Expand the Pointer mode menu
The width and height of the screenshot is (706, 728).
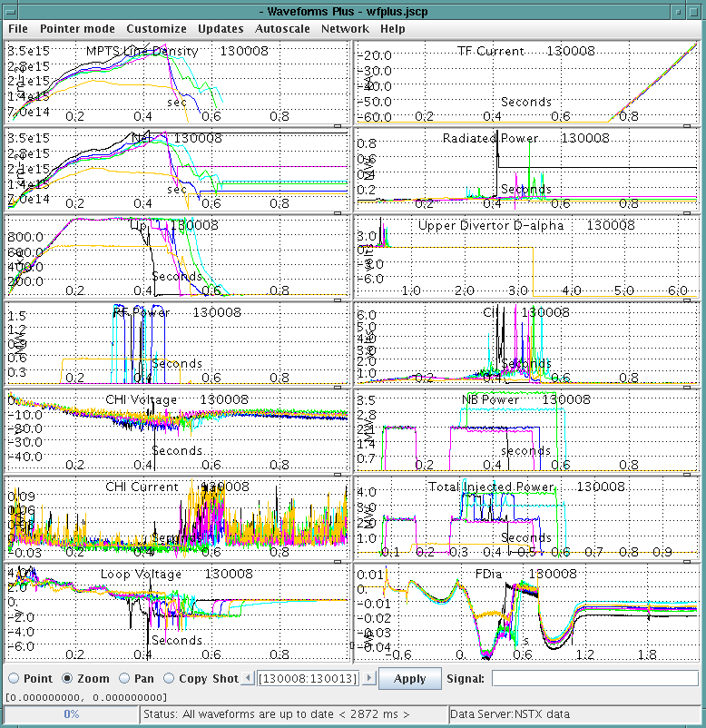77,29
